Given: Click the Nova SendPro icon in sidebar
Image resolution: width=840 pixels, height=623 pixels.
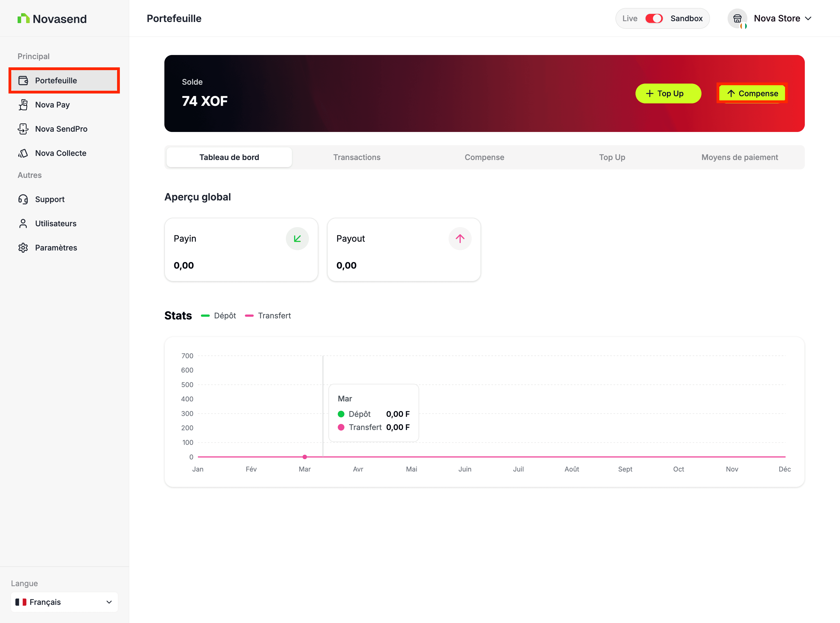Looking at the screenshot, I should coord(23,129).
